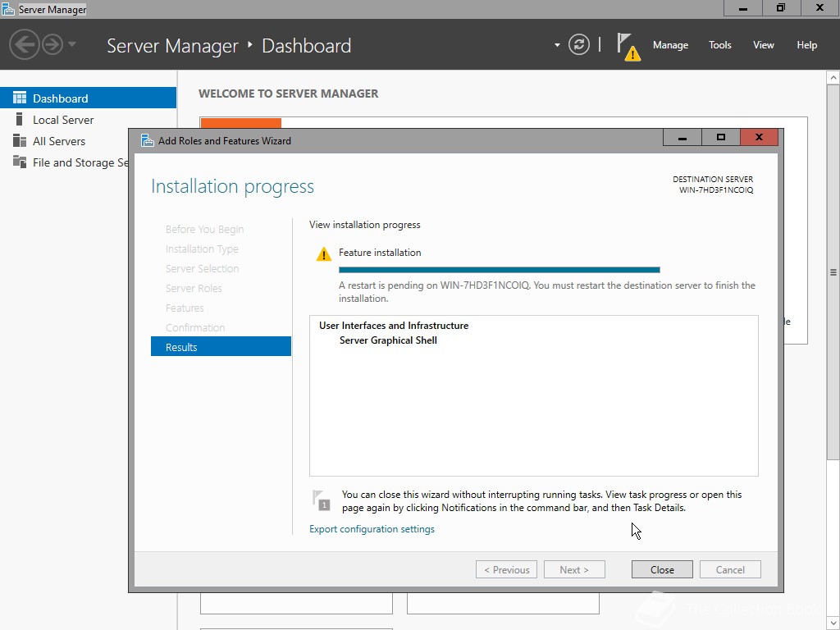Click the Confirmation step in wizard

195,327
